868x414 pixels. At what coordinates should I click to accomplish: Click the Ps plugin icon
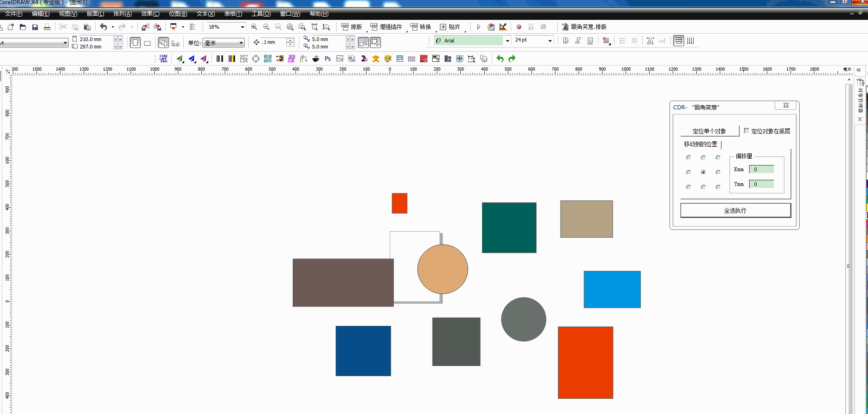click(328, 59)
